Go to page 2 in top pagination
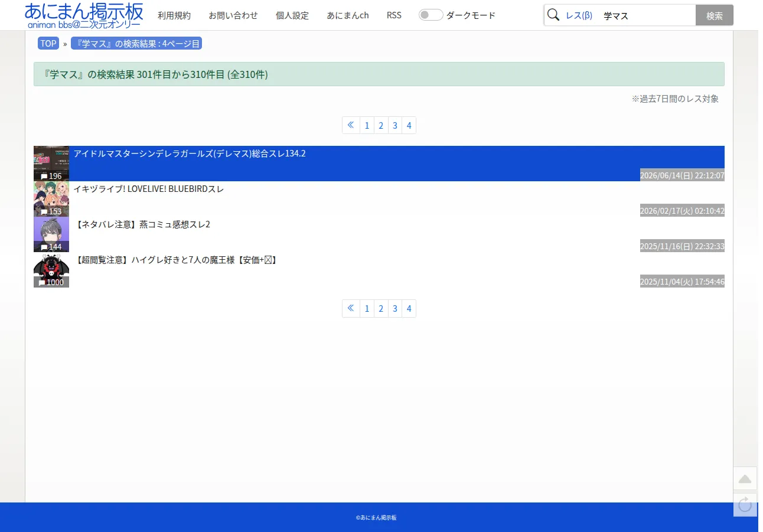The height and width of the screenshot is (532, 763). click(x=381, y=125)
